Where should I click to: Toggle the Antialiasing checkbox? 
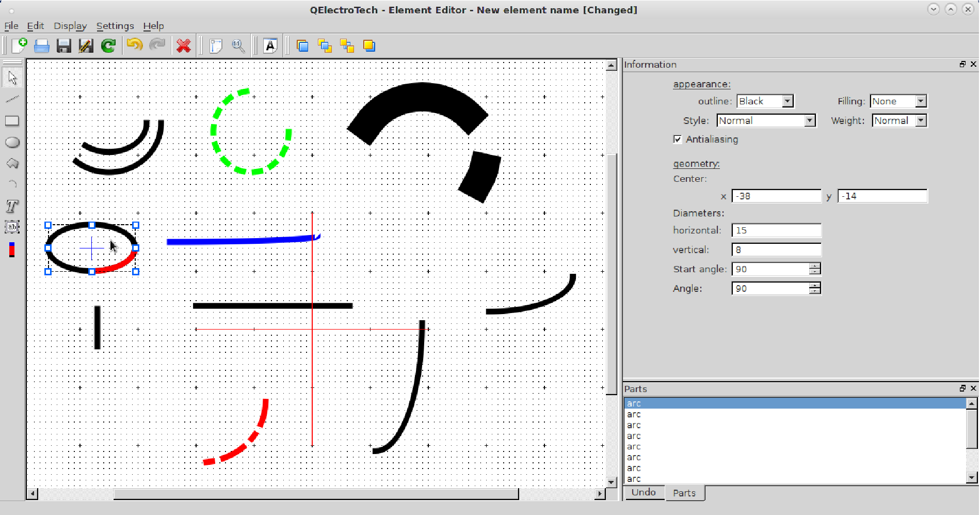click(678, 139)
